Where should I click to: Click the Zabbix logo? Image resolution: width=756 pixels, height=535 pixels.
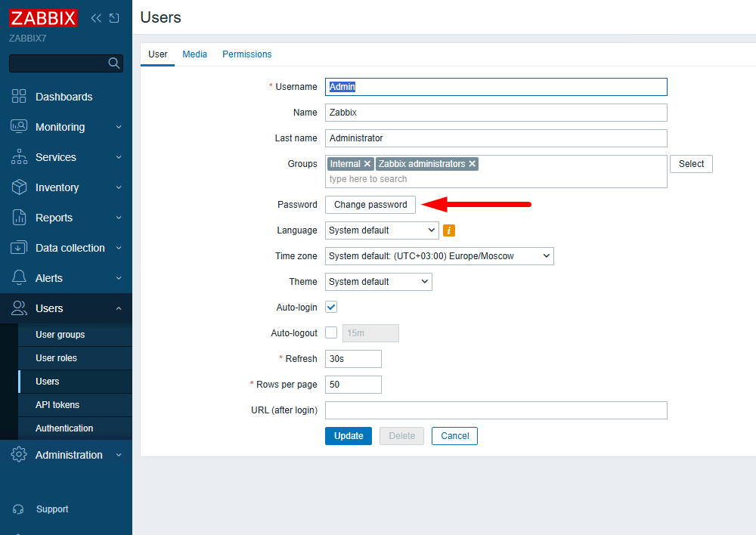43,18
